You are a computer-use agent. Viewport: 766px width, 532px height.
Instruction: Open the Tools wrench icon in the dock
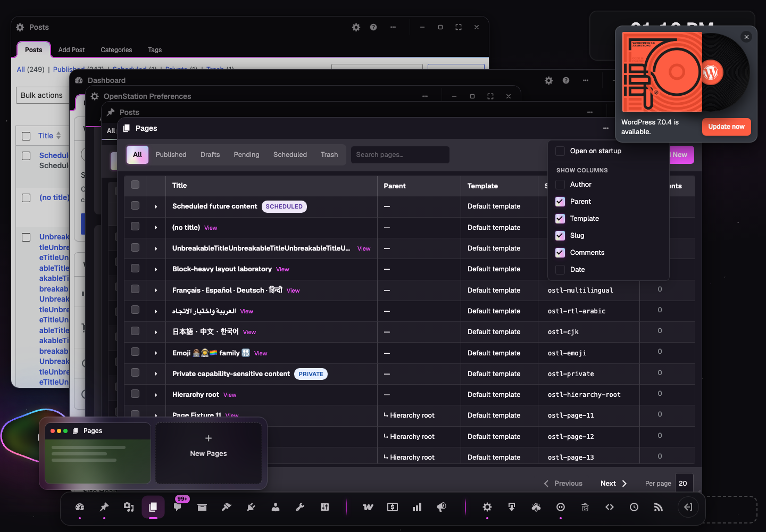(300, 507)
